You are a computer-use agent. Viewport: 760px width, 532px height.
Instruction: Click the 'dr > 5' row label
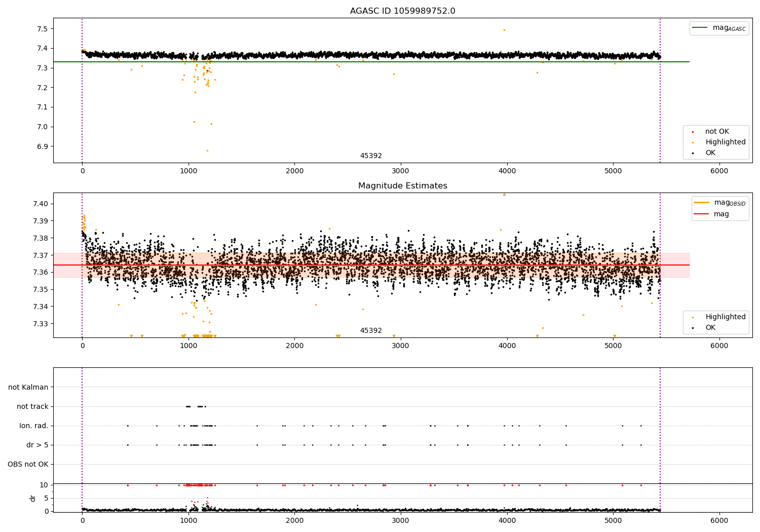pyautogui.click(x=37, y=445)
